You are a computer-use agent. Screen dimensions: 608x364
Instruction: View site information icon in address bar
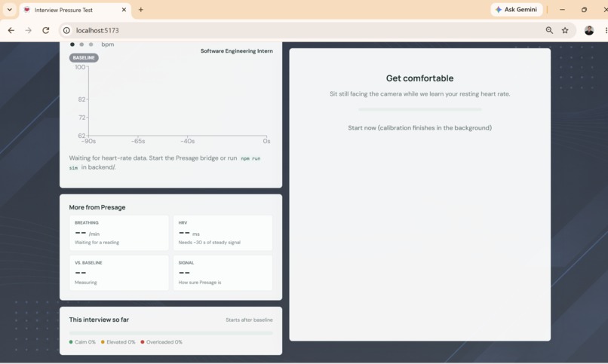coord(66,30)
